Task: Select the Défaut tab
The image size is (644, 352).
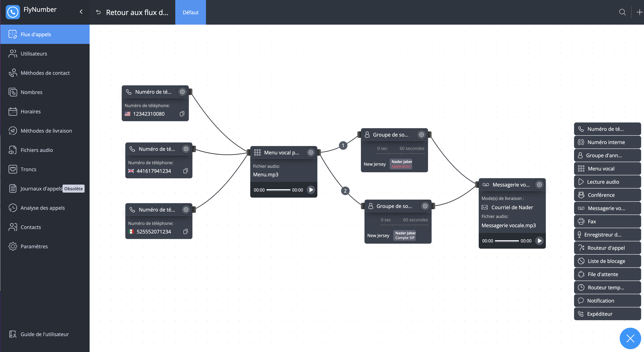Action: 190,12
